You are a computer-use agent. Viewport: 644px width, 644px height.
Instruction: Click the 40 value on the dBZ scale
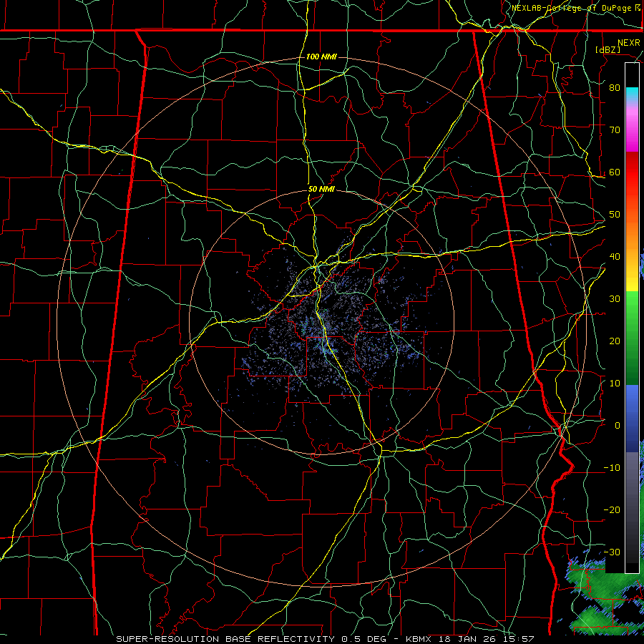pyautogui.click(x=615, y=257)
